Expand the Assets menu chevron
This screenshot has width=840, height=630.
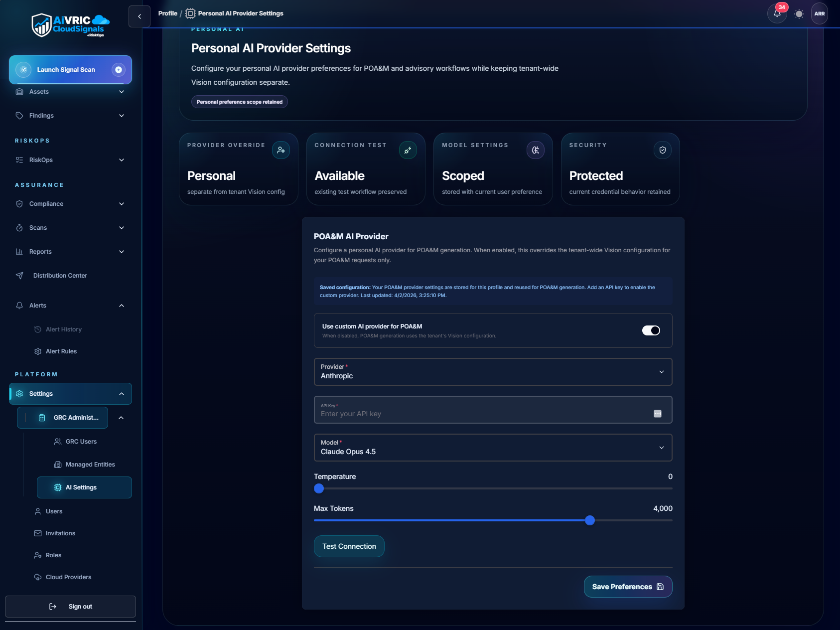[122, 92]
